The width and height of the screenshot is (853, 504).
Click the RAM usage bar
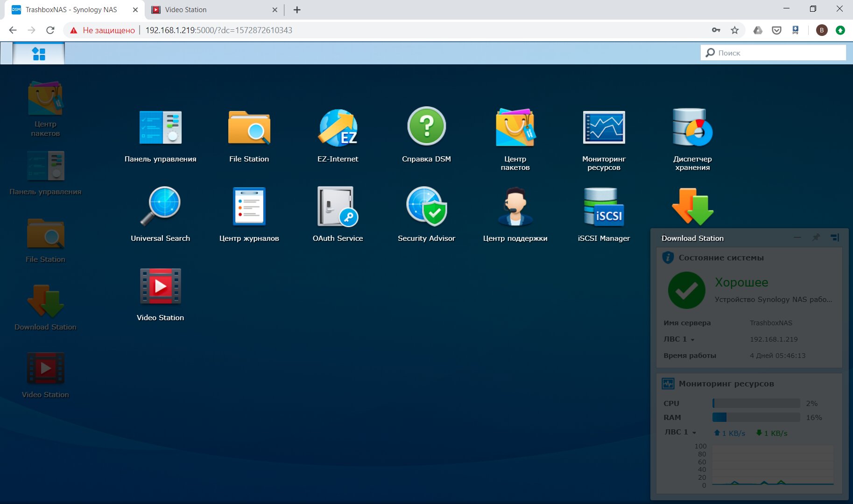756,417
